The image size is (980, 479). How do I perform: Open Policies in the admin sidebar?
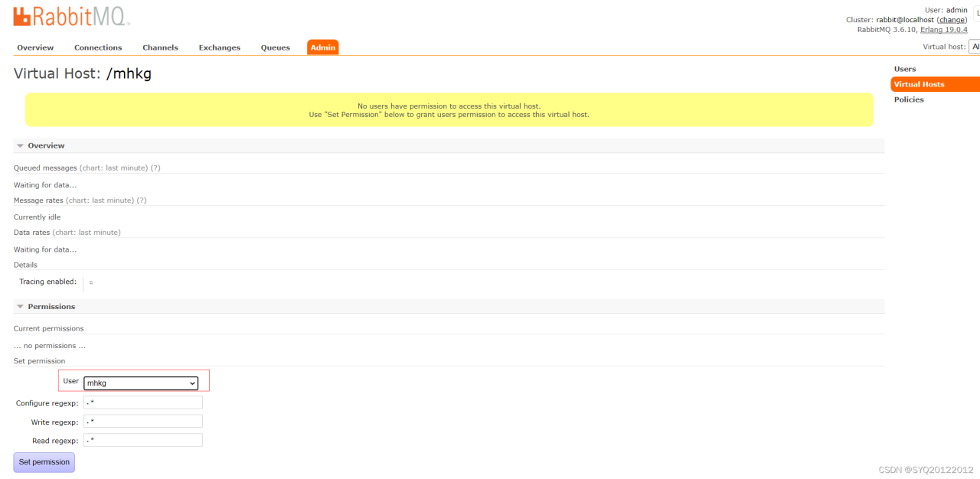[x=909, y=99]
